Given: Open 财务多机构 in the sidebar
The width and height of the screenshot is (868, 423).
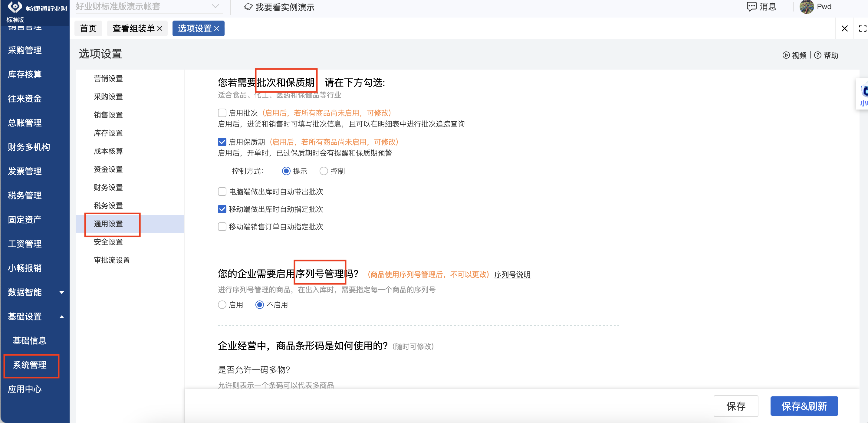Looking at the screenshot, I should pyautogui.click(x=29, y=147).
